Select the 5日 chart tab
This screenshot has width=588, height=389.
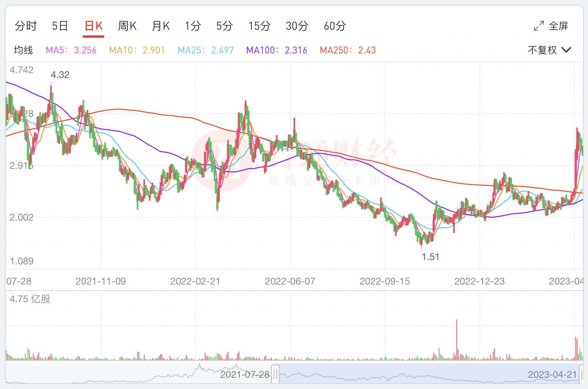click(x=60, y=26)
